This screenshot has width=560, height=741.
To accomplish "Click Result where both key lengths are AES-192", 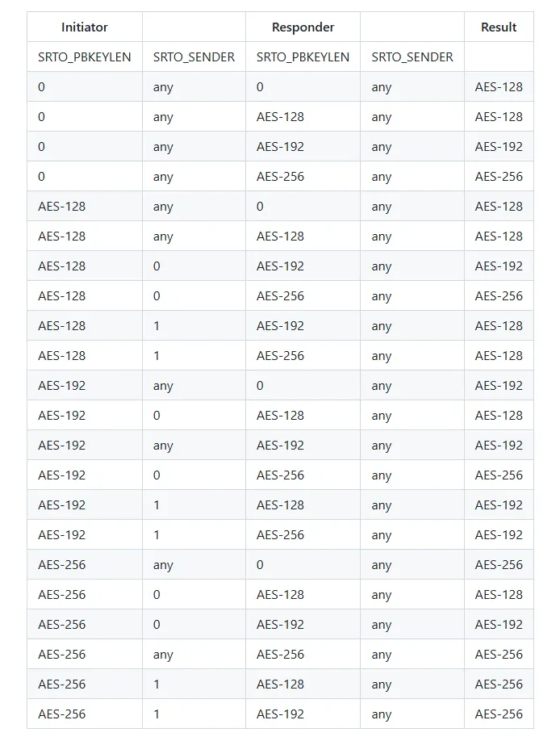I will point(499,446).
